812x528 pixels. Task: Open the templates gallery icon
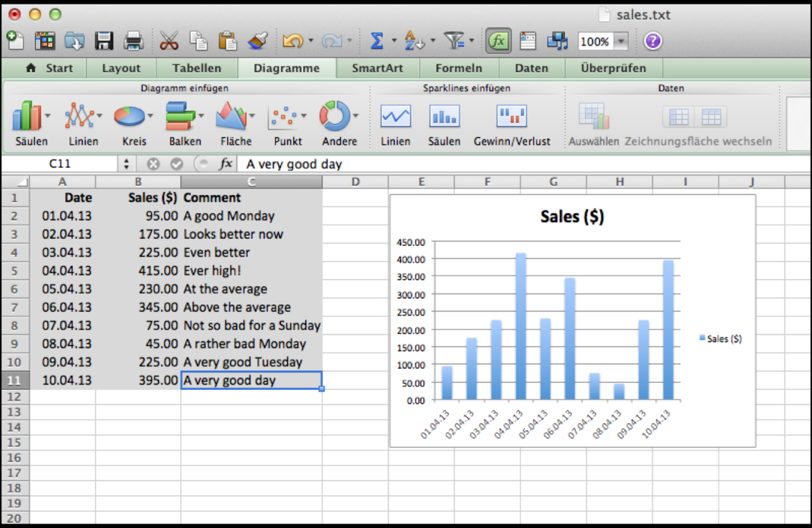[x=45, y=41]
